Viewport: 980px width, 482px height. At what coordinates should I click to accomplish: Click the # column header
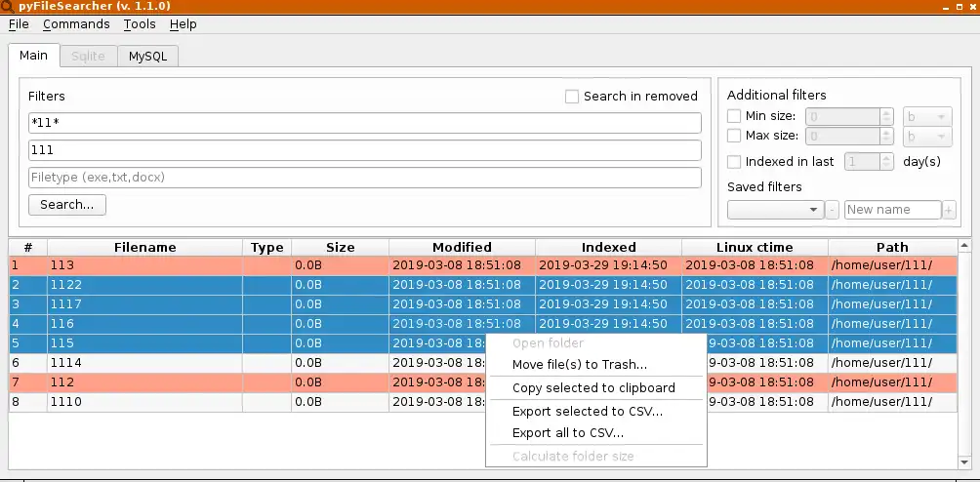(x=28, y=247)
